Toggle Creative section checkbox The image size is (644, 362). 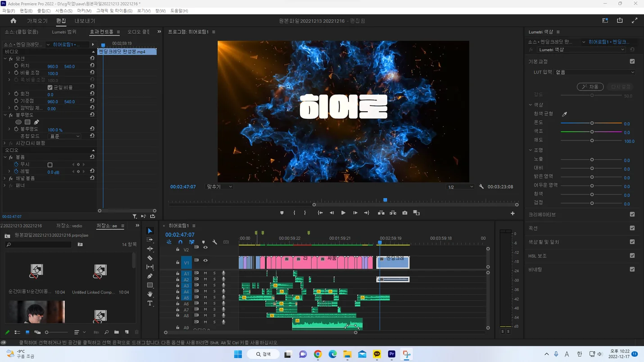pos(632,215)
